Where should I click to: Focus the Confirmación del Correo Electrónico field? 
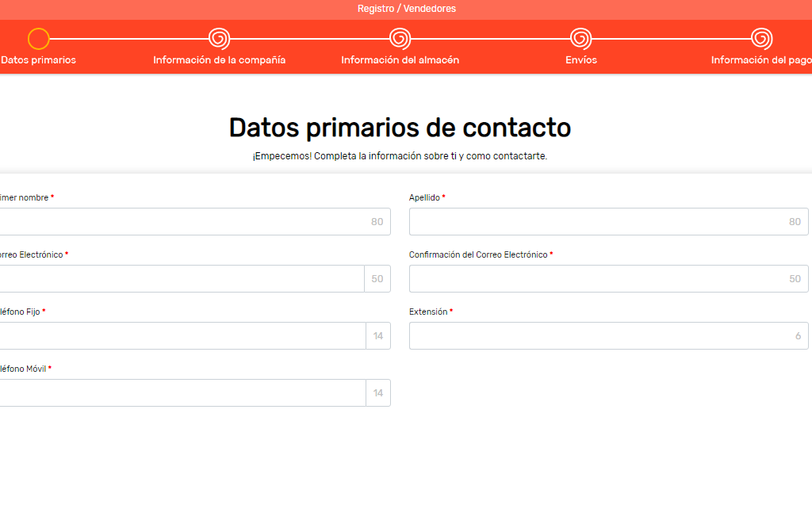click(x=595, y=279)
